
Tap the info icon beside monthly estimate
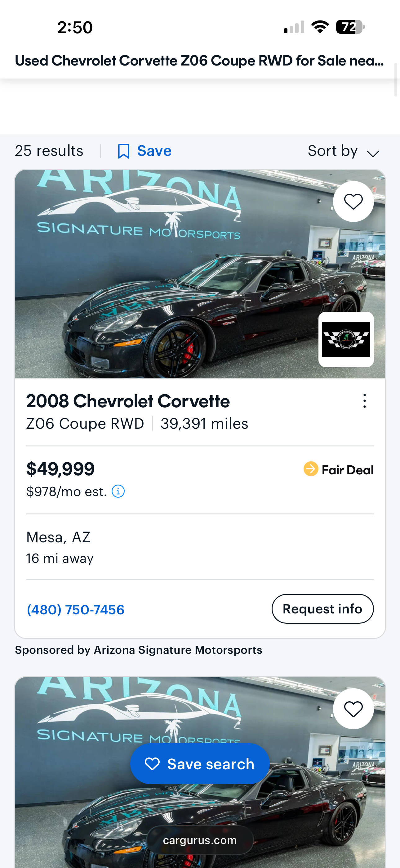click(118, 491)
